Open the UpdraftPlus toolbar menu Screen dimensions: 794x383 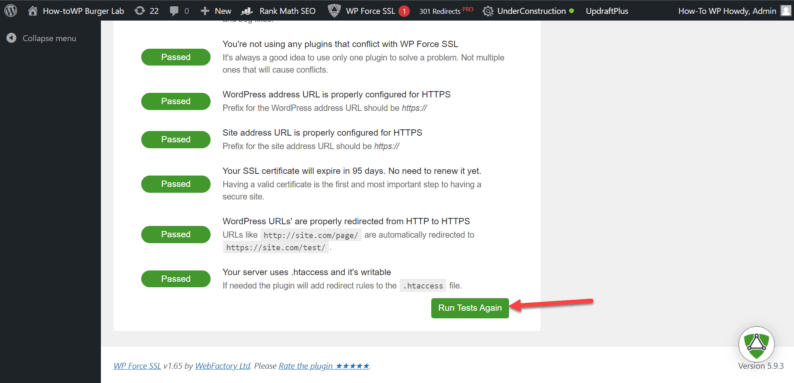point(607,11)
